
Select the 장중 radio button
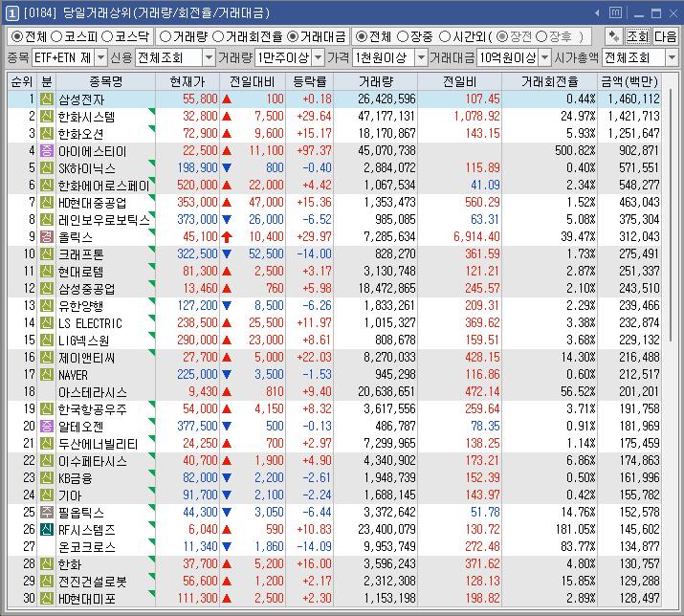click(x=403, y=36)
